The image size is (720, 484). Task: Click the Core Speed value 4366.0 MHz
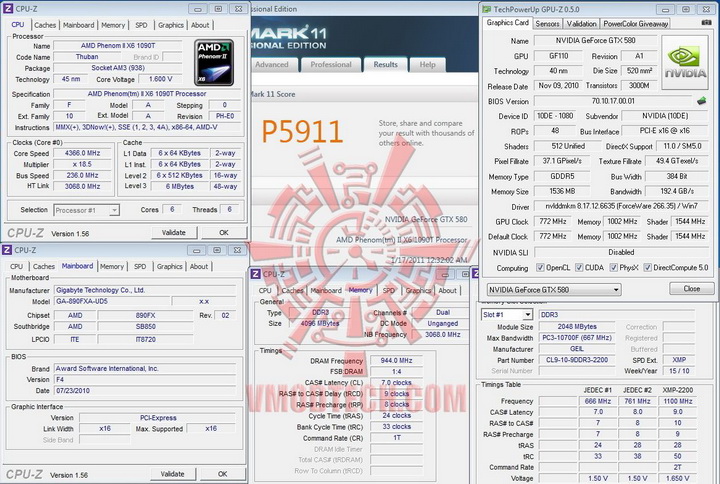[82, 153]
